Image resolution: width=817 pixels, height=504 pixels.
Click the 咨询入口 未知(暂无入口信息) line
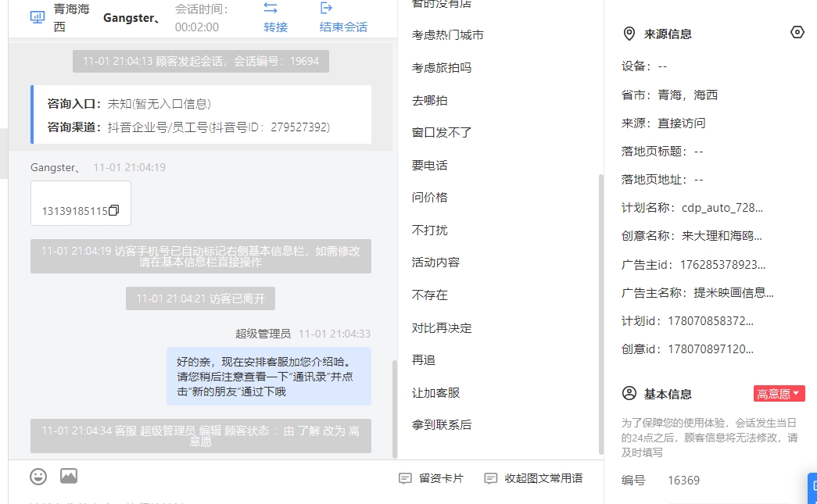click(129, 104)
